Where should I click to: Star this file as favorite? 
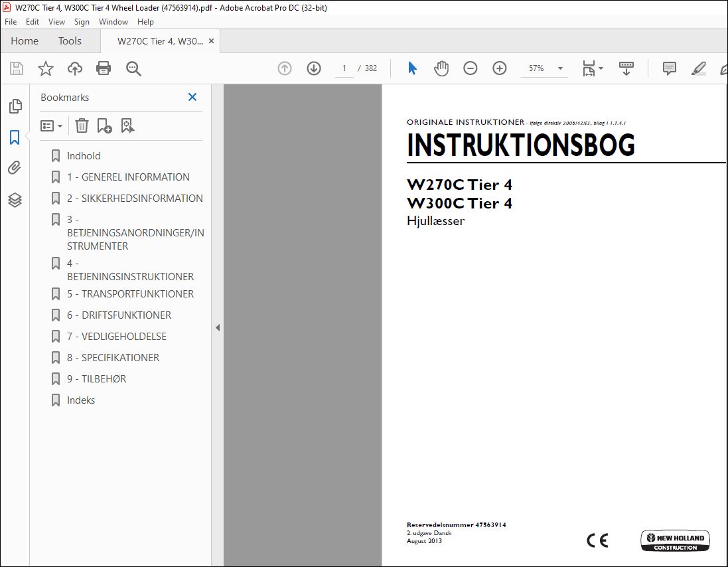[x=46, y=68]
